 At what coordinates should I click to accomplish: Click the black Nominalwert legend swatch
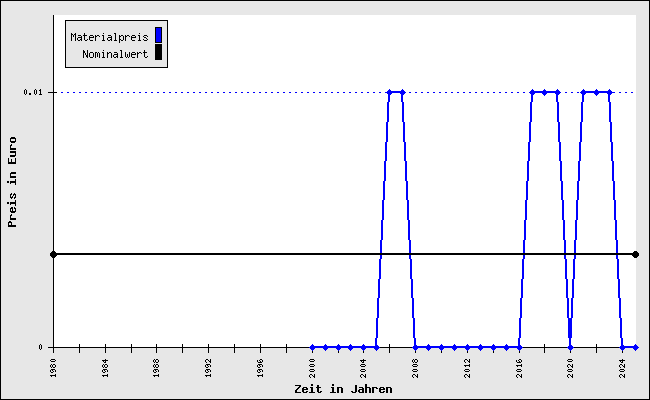click(158, 52)
